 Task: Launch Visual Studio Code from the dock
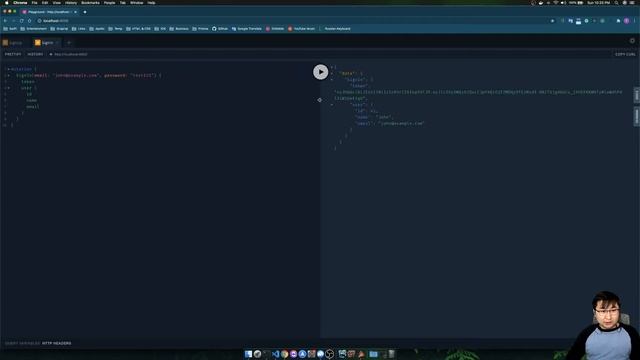coord(276,354)
